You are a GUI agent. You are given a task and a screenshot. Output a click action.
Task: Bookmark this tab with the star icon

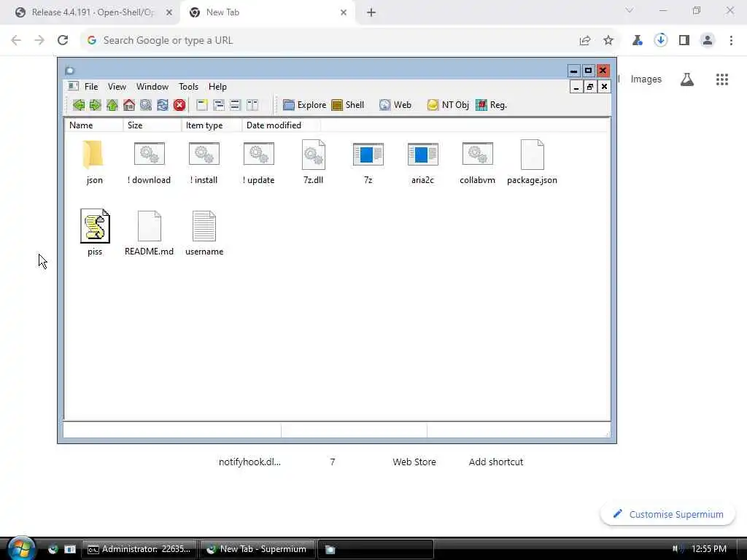[608, 41]
